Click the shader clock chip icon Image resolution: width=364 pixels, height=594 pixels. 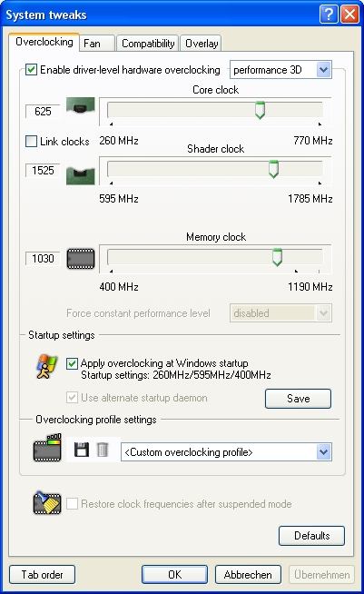[x=80, y=175]
